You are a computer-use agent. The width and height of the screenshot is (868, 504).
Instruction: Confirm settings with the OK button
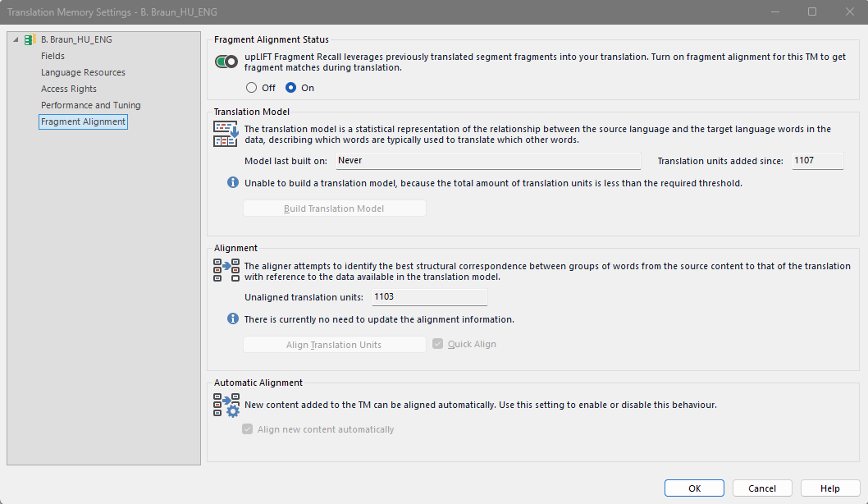693,487
